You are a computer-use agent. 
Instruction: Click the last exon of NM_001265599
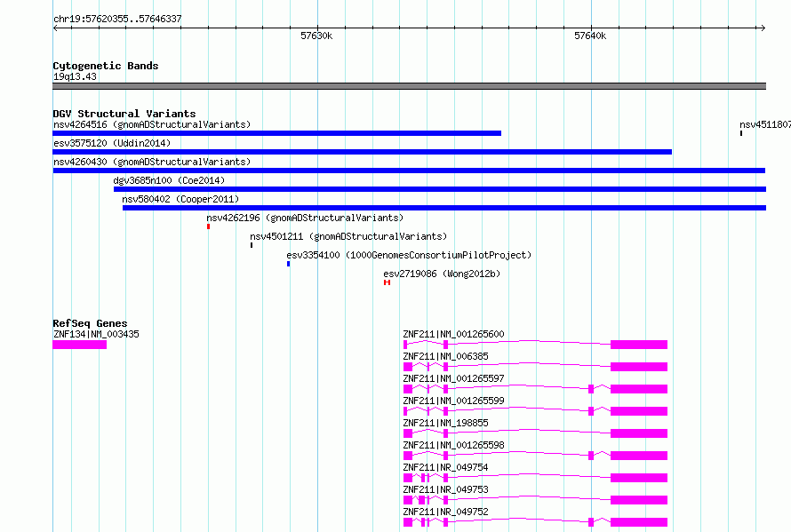coord(639,411)
